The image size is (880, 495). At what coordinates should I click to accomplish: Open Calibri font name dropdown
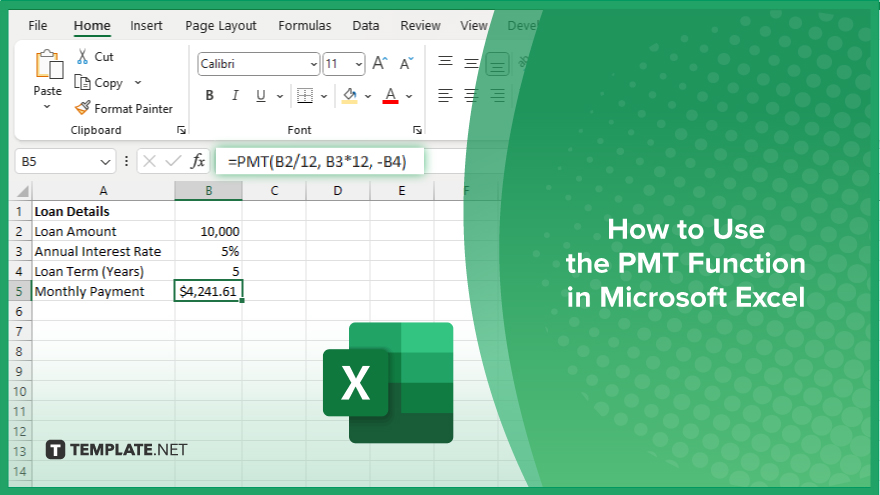(x=314, y=65)
